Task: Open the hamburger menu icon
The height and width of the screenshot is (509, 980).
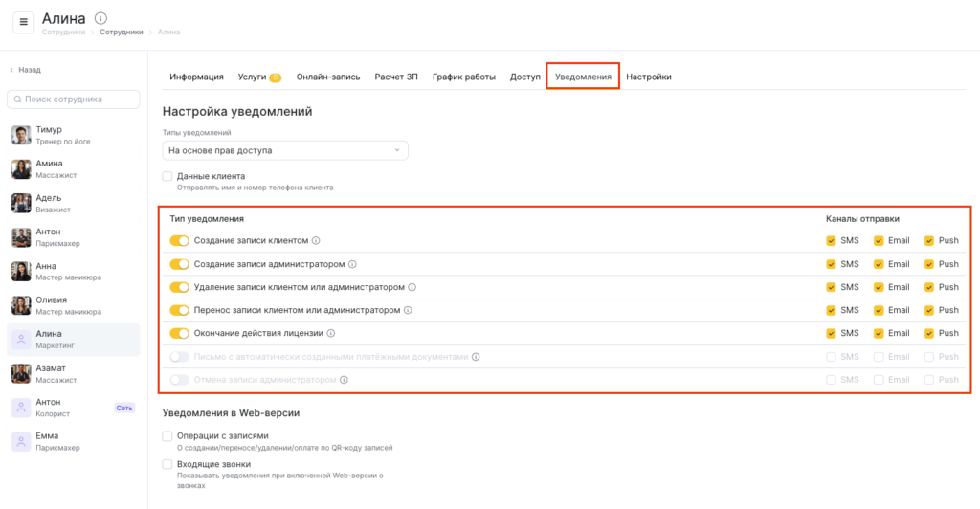Action: pos(24,23)
